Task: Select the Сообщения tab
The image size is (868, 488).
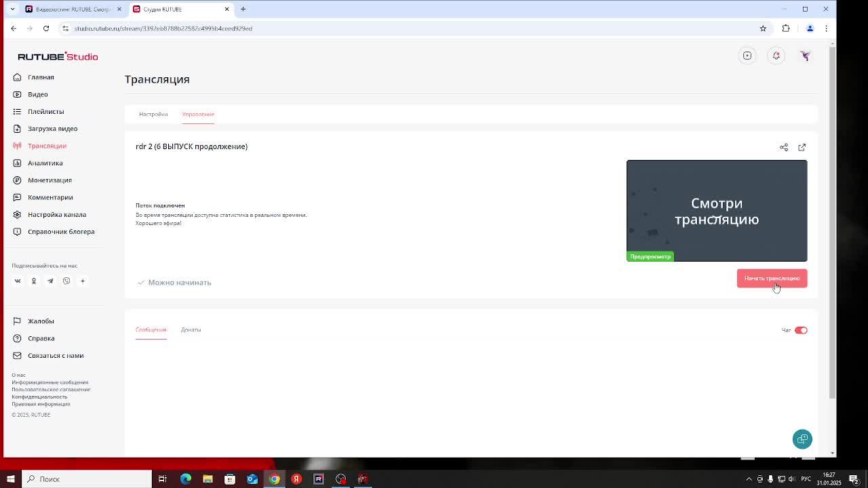Action: pos(151,329)
